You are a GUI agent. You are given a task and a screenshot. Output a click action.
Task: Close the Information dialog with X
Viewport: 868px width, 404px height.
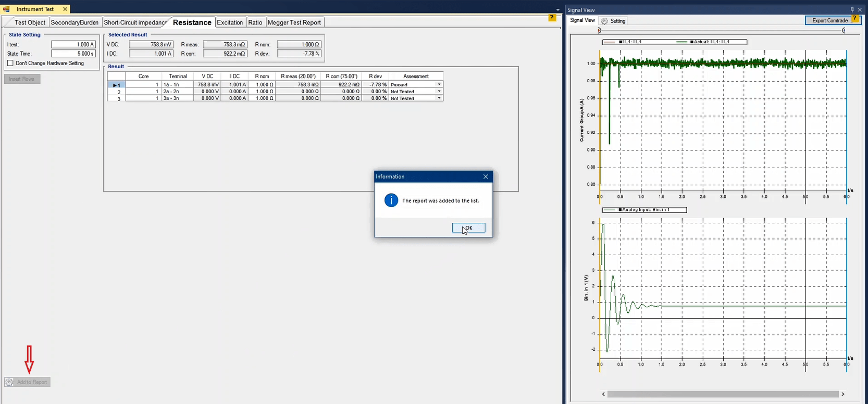pos(486,176)
